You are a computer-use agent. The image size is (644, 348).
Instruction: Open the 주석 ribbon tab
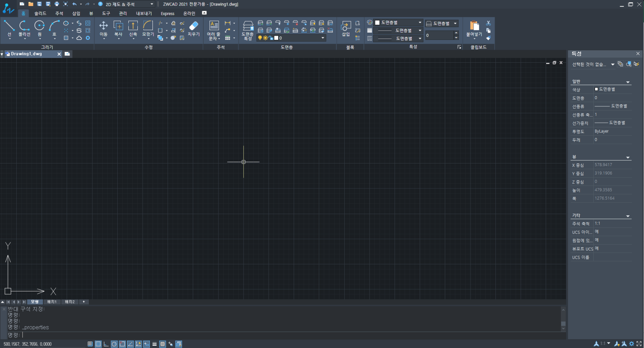pos(59,13)
